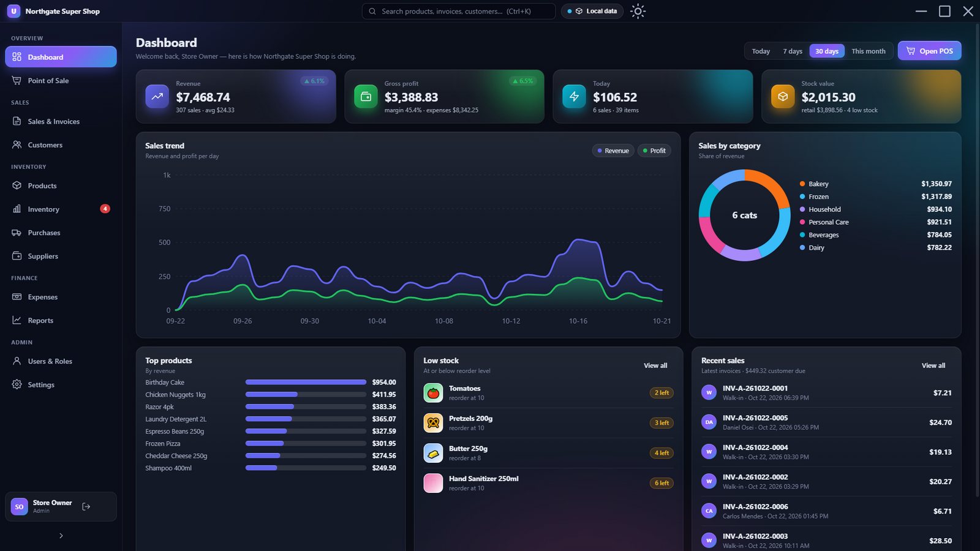980x551 pixels.
Task: Click the SO user avatar
Action: point(20,506)
